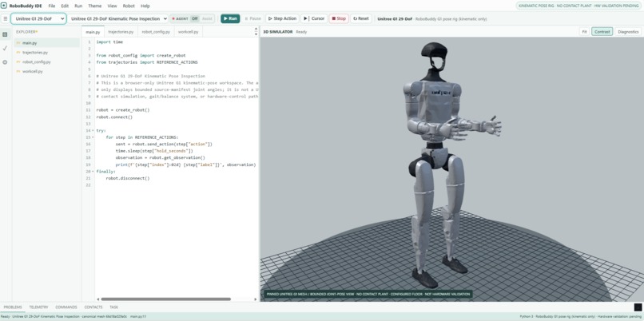
Task: Click the RoboBuddy IDE logo icon
Action: [4, 6]
